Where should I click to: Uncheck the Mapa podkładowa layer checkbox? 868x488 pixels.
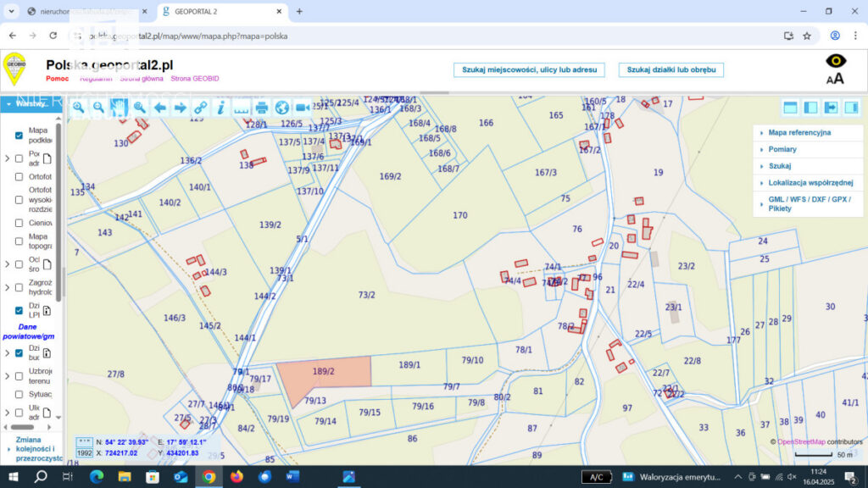coord(19,136)
